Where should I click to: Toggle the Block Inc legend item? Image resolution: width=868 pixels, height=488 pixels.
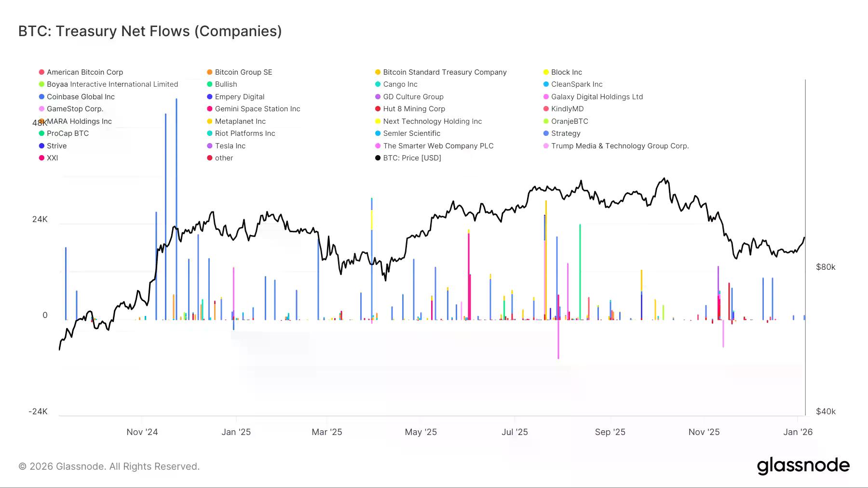tap(566, 72)
